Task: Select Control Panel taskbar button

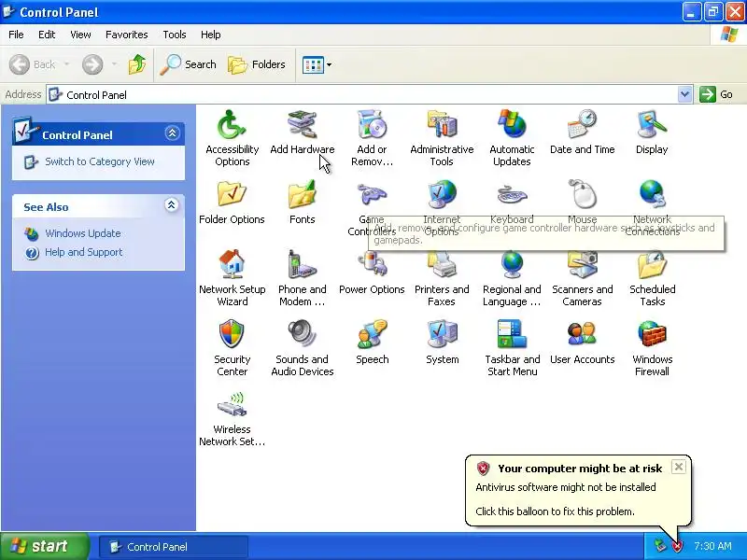Action: coord(174,547)
